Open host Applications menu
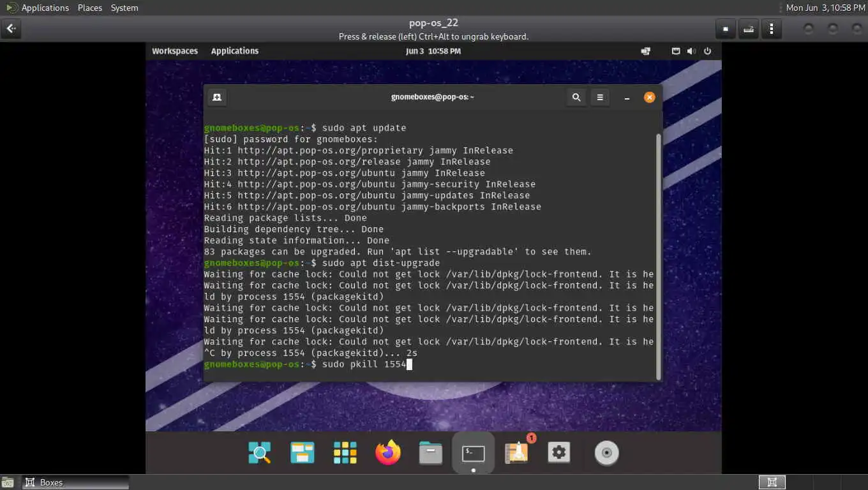The image size is (868, 490). 45,8
